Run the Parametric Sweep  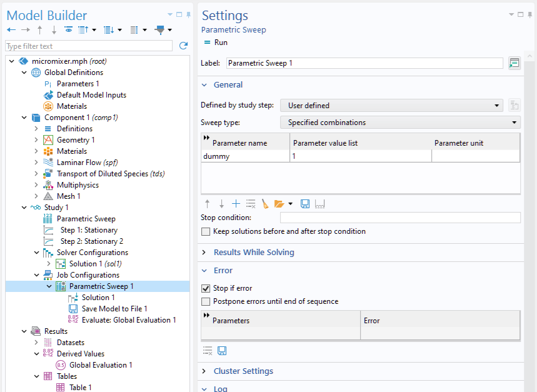(216, 43)
